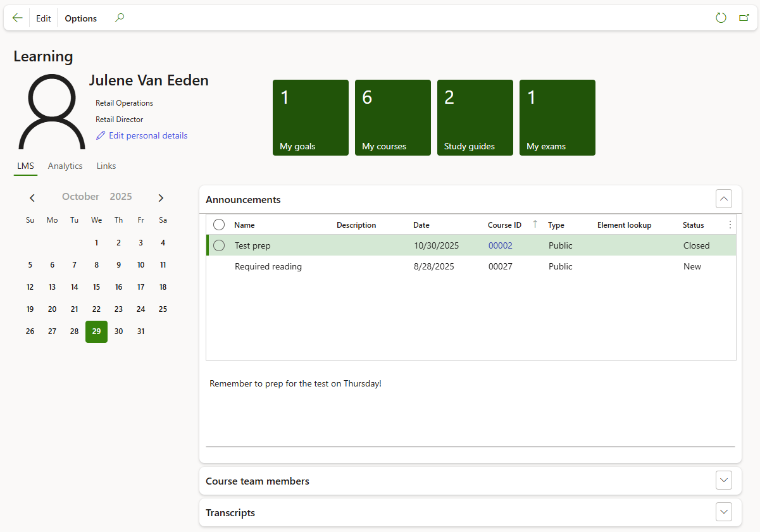Click the back arrow icon

tap(17, 18)
